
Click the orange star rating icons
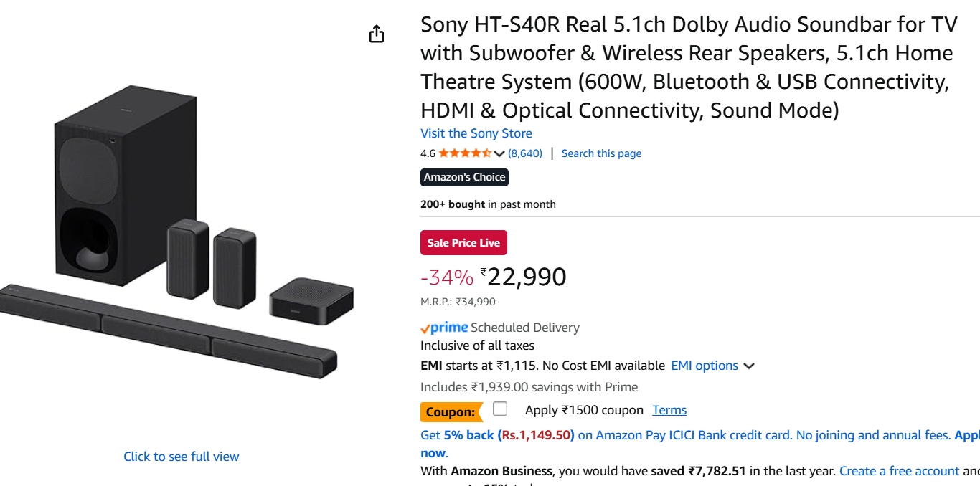465,153
